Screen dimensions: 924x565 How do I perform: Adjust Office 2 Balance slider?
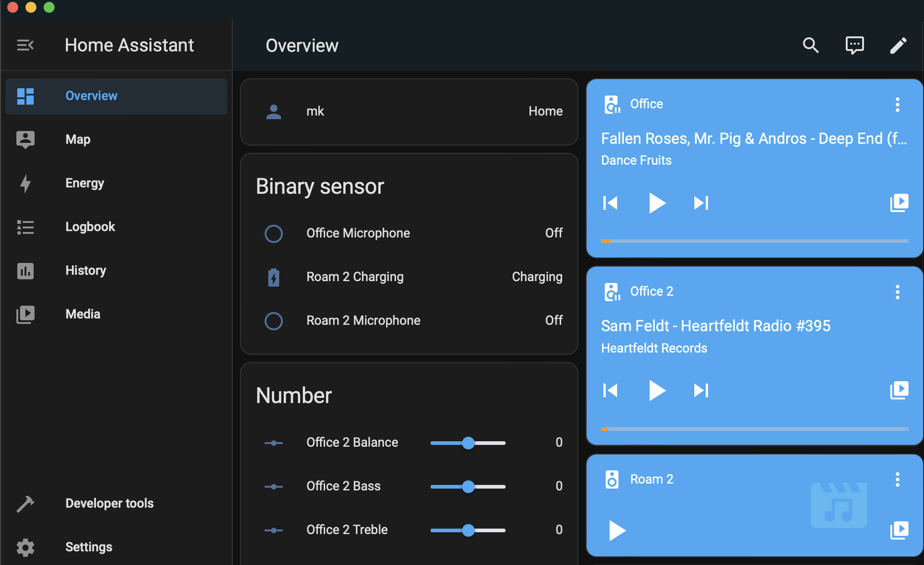click(469, 442)
